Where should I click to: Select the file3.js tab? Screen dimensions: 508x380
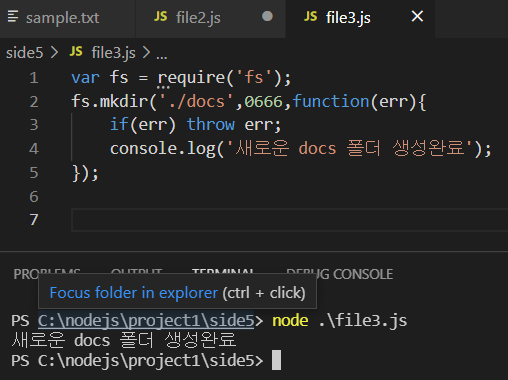[x=348, y=18]
